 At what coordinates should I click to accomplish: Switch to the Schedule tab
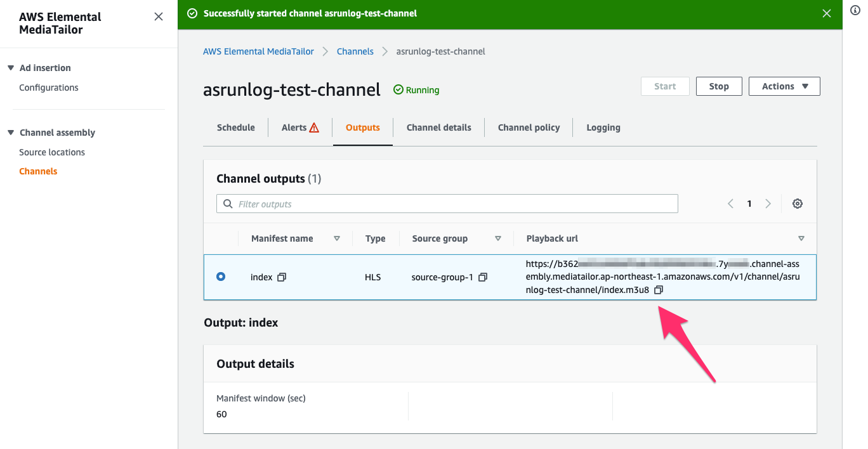click(236, 127)
